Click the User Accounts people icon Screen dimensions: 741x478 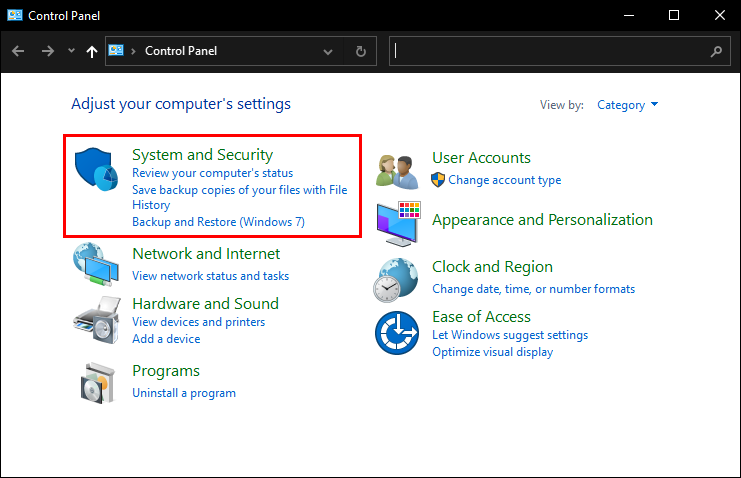click(397, 170)
